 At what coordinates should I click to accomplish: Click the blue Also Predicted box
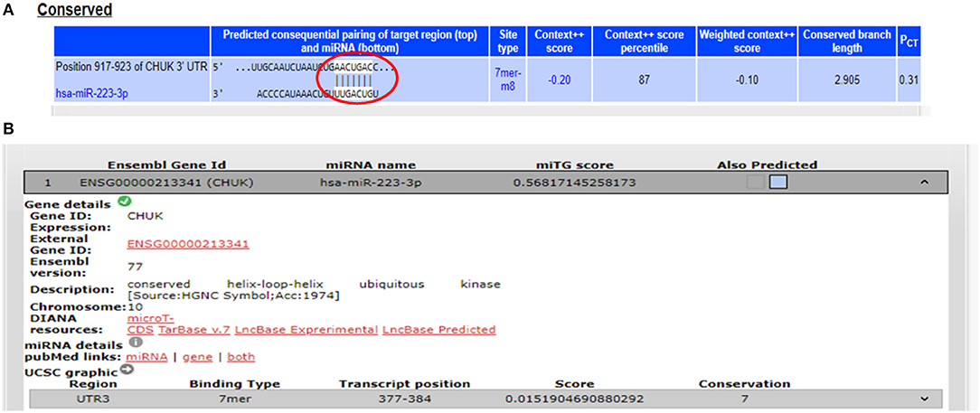tap(778, 182)
